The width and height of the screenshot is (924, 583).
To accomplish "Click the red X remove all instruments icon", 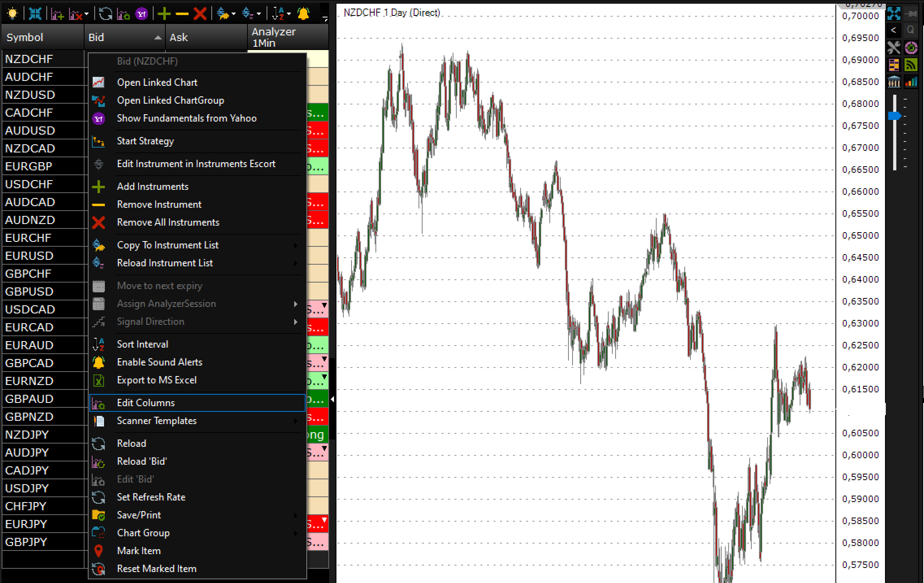I will point(200,14).
